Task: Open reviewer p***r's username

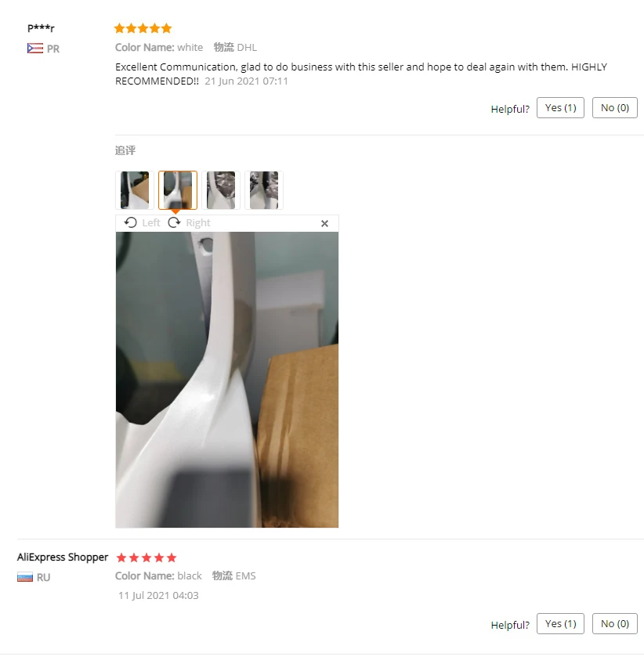Action: (x=41, y=28)
